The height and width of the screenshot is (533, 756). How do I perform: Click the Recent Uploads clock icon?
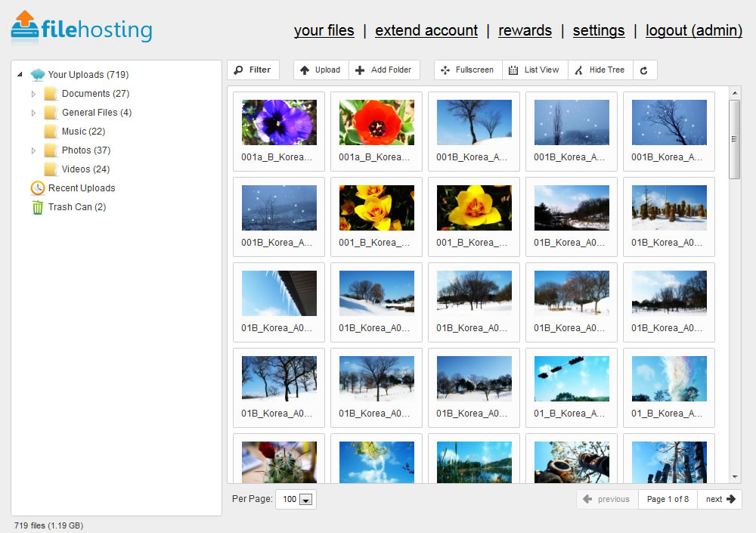38,188
